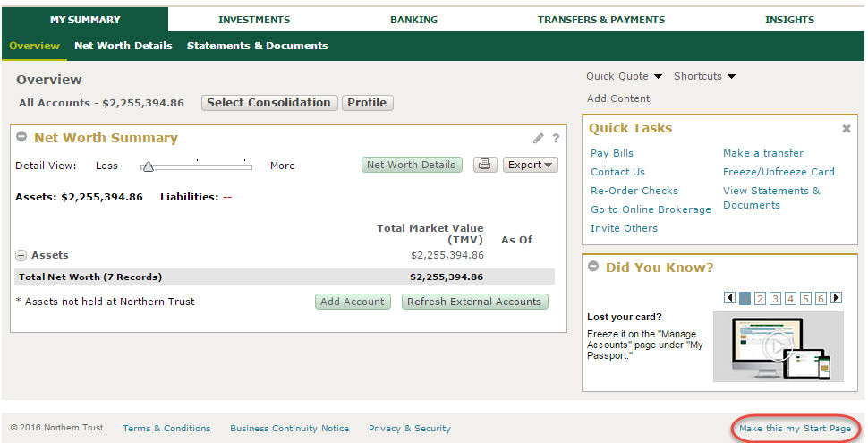The image size is (868, 443).
Task: Open the Export dropdown
Action: [x=531, y=165]
